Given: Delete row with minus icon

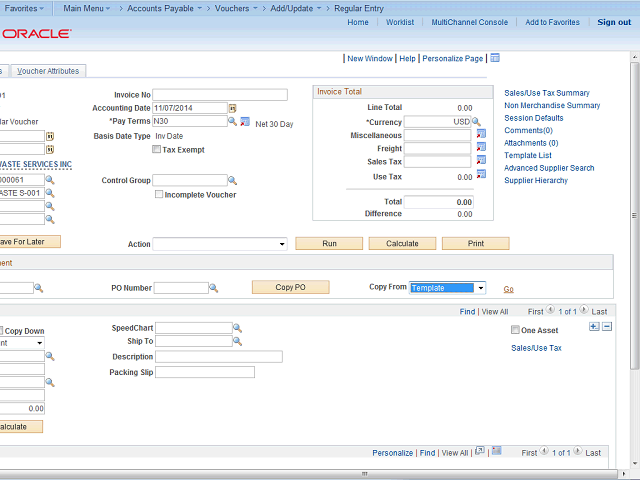Looking at the screenshot, I should [x=606, y=327].
